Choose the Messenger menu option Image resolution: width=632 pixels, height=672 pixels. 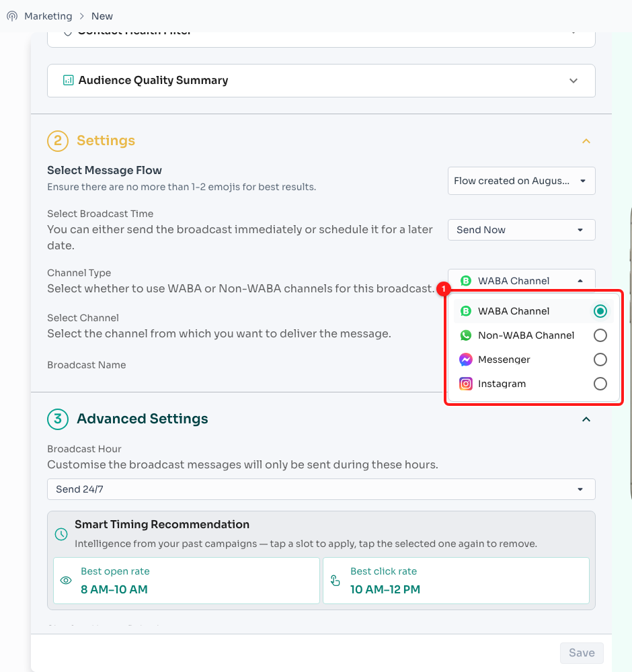pos(533,360)
